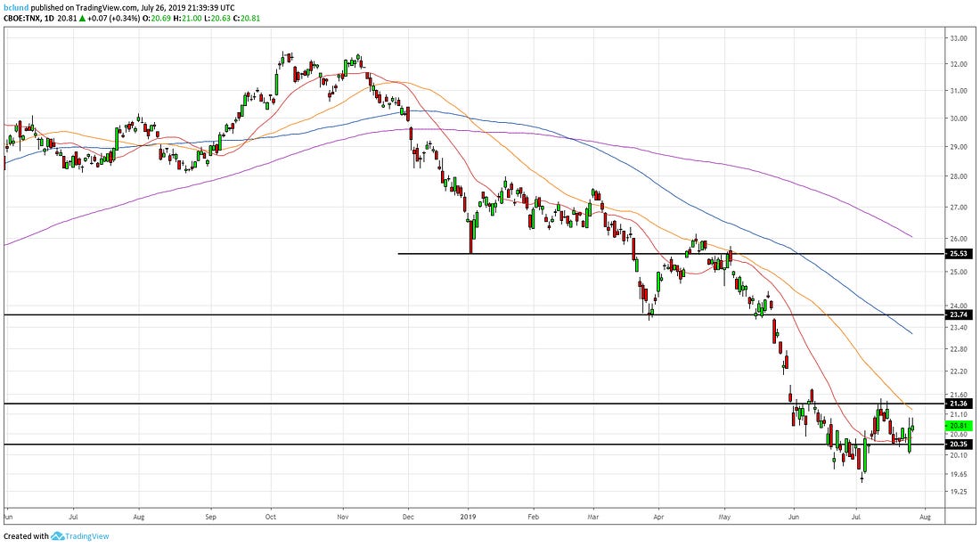Select the 20.35 horizontal level label
The image size is (980, 547).
(x=959, y=444)
